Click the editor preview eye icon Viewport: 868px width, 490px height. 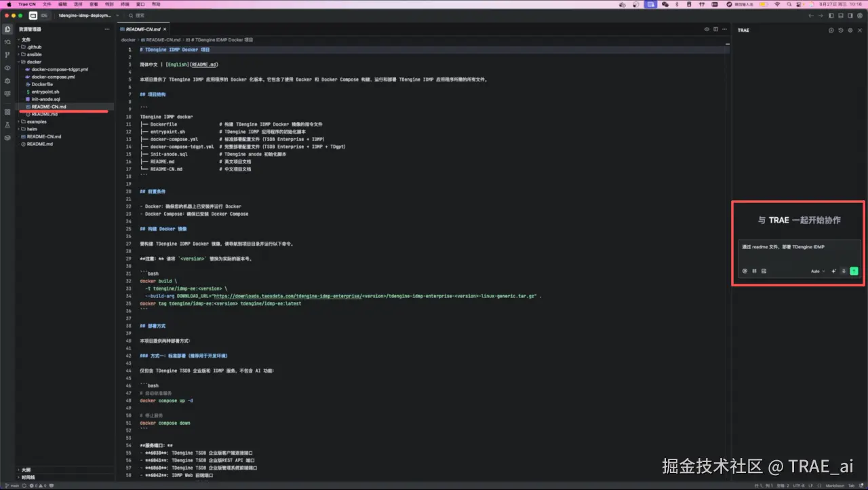[707, 29]
